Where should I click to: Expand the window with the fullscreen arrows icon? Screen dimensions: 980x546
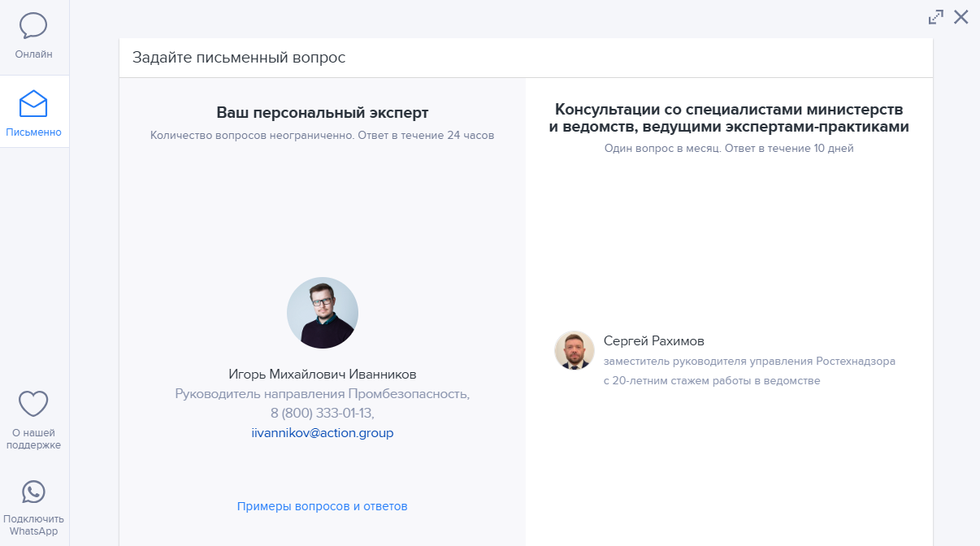(936, 17)
